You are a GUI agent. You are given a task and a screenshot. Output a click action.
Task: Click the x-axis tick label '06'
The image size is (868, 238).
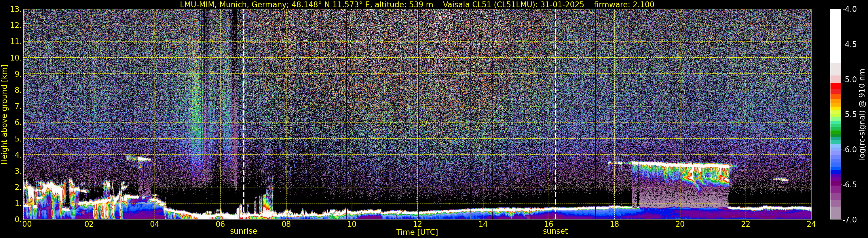(x=220, y=224)
